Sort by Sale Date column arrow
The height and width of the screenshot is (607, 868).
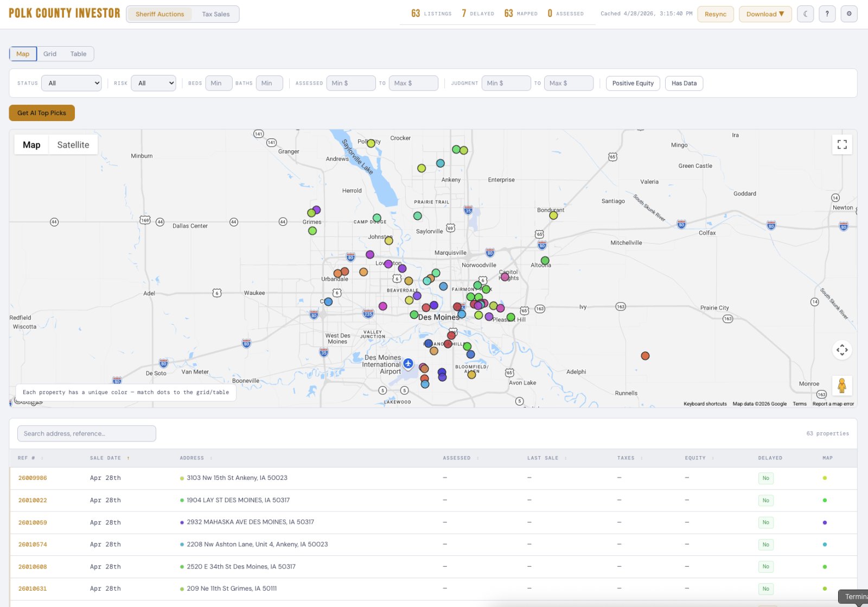pos(129,458)
